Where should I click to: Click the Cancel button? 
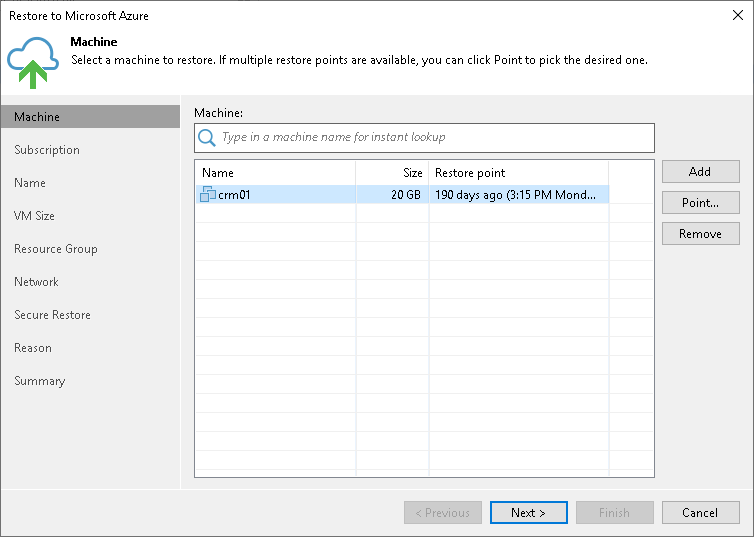click(x=700, y=512)
